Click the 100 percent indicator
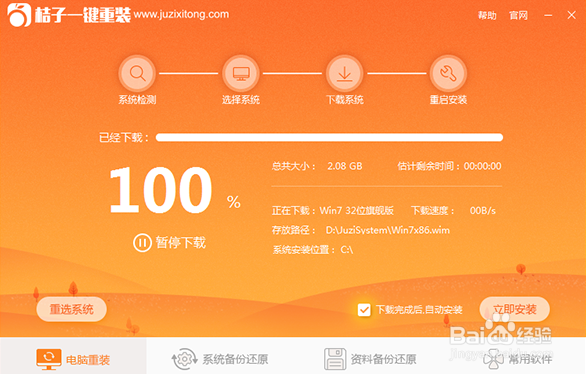586x374 pixels. point(161,190)
